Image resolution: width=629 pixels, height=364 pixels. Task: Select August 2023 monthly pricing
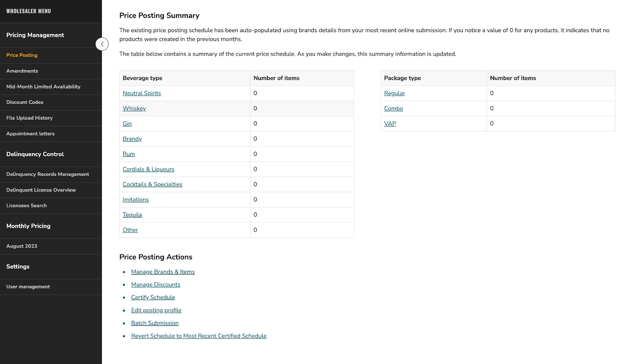[x=22, y=246]
